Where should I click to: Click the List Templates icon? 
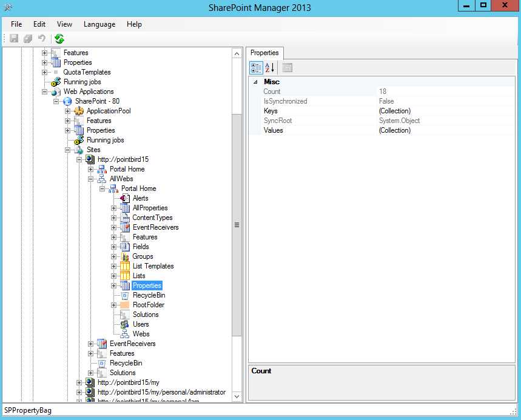[125, 266]
